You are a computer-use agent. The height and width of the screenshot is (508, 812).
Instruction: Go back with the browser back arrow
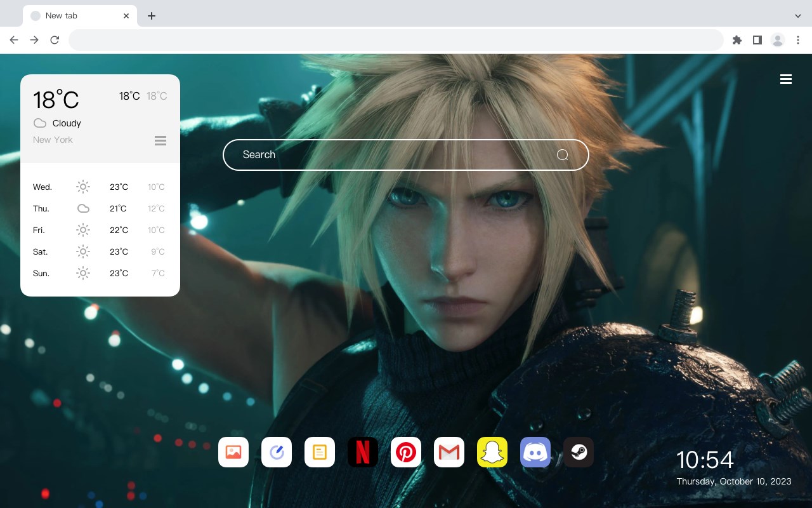pos(14,40)
